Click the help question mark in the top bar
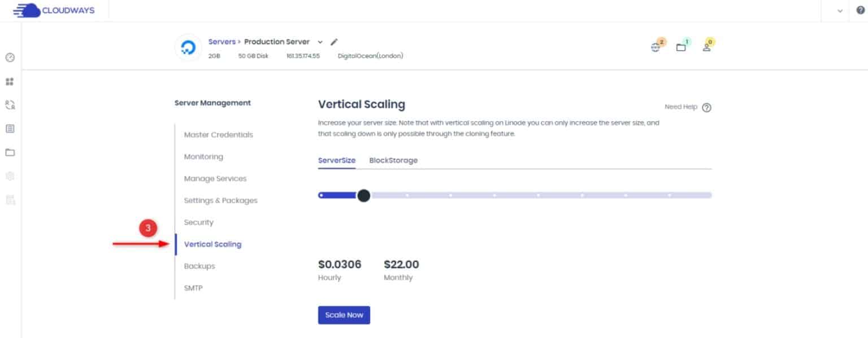 pyautogui.click(x=860, y=11)
